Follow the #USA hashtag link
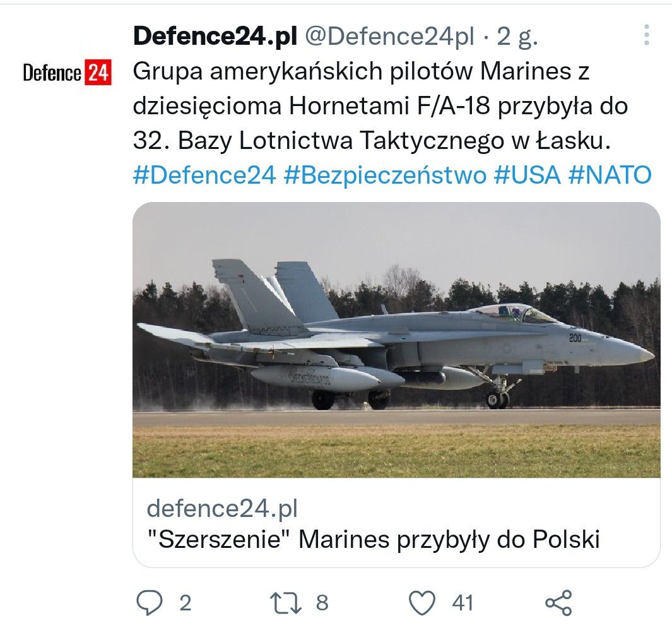The height and width of the screenshot is (635, 672). (x=527, y=175)
